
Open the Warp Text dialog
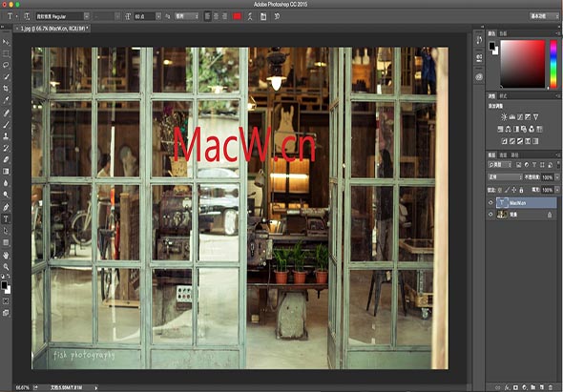250,16
